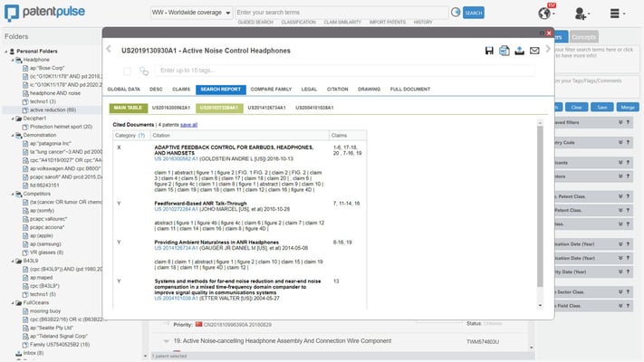Click the Clear filters button
The image size is (644, 362).
click(x=577, y=107)
